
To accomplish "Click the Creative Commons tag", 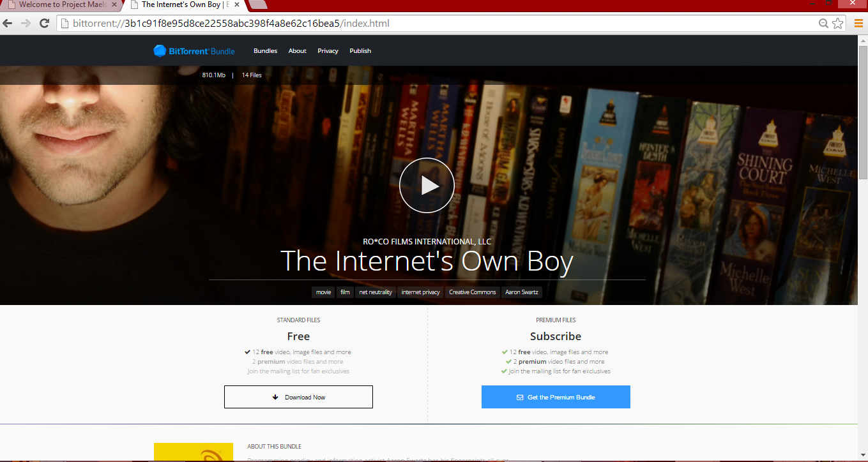I will coord(472,292).
